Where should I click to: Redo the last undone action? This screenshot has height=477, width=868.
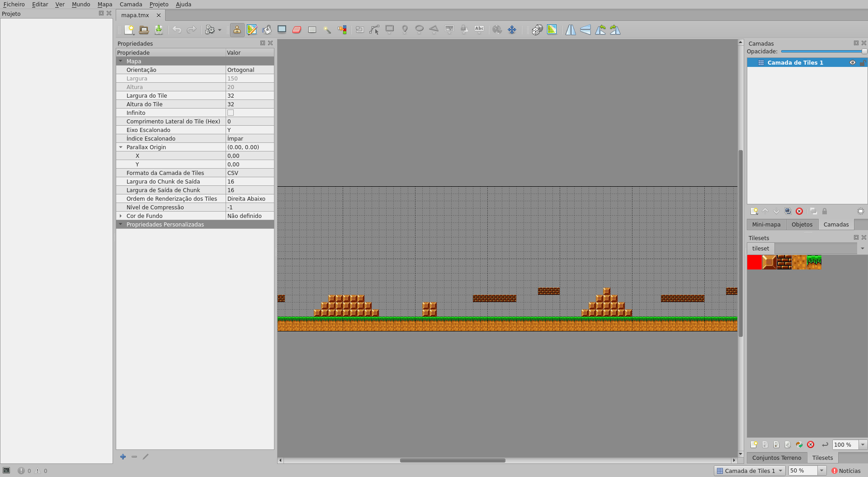pyautogui.click(x=192, y=30)
